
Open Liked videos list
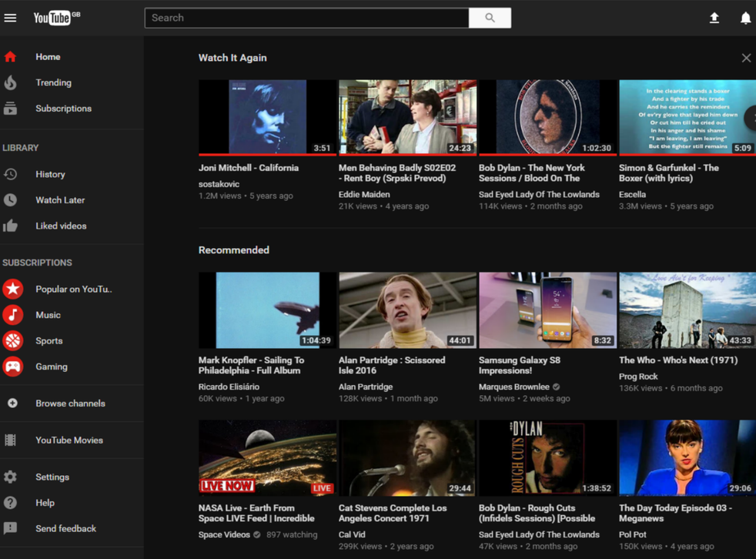coord(62,226)
